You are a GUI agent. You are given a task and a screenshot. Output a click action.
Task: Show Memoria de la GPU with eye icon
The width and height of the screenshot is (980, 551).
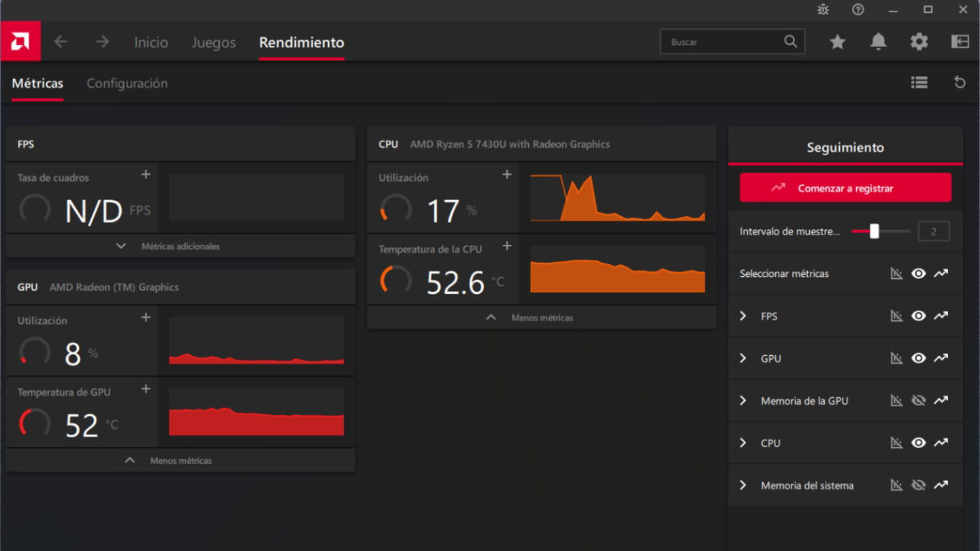click(x=919, y=401)
